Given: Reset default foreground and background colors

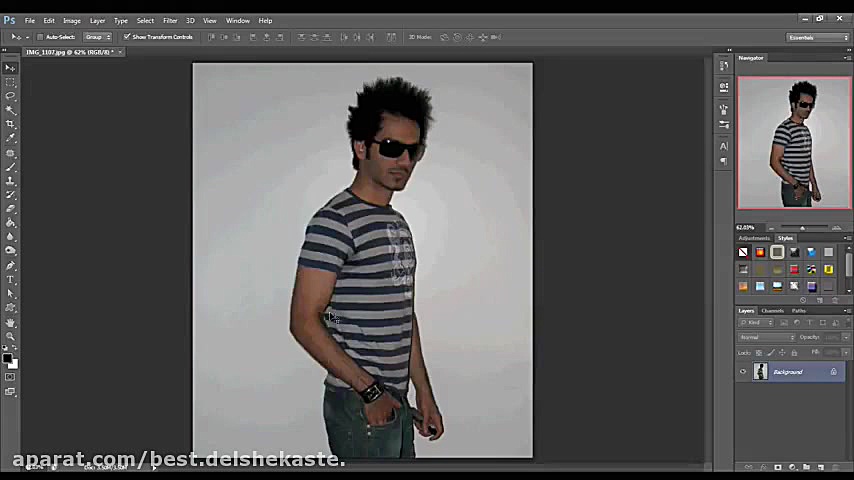Looking at the screenshot, I should click(5, 348).
